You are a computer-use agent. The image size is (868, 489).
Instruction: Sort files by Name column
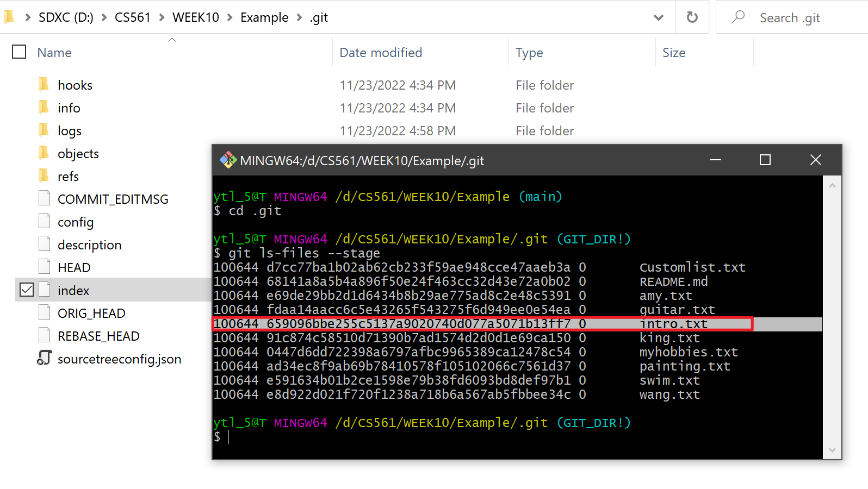54,53
